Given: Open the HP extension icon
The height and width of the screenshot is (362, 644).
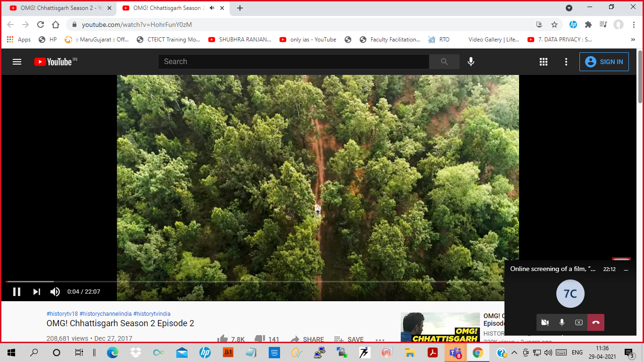Looking at the screenshot, I should coord(573,25).
